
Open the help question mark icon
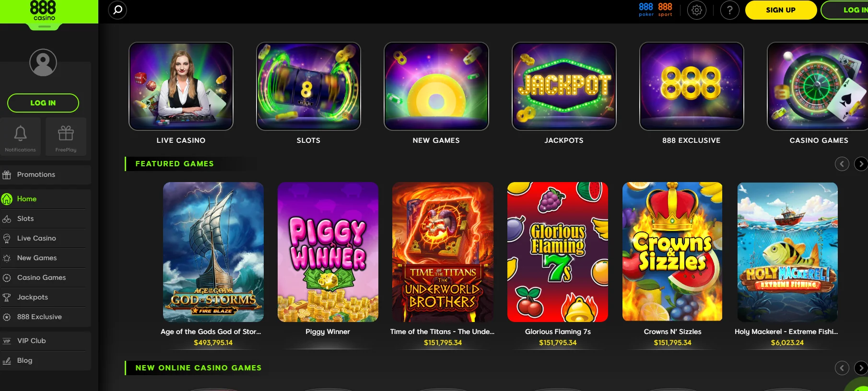(x=730, y=10)
